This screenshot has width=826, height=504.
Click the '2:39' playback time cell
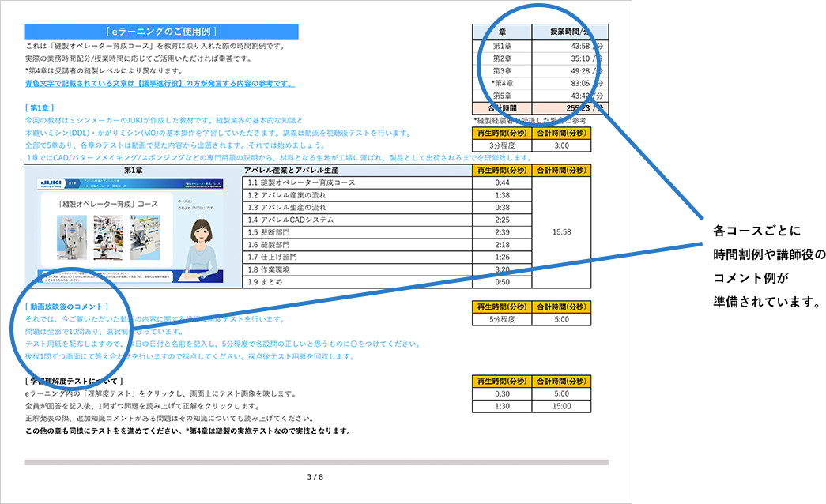coord(502,232)
